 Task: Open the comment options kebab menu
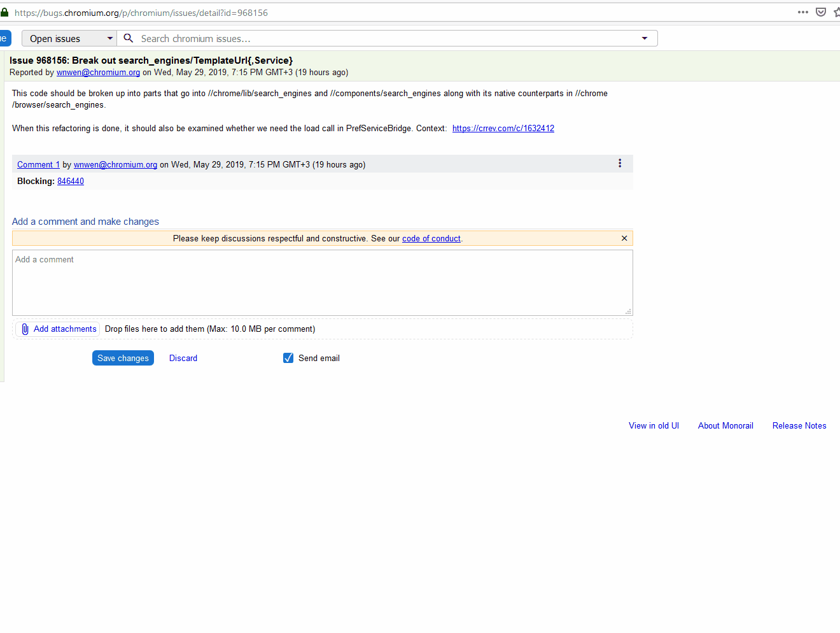620,163
